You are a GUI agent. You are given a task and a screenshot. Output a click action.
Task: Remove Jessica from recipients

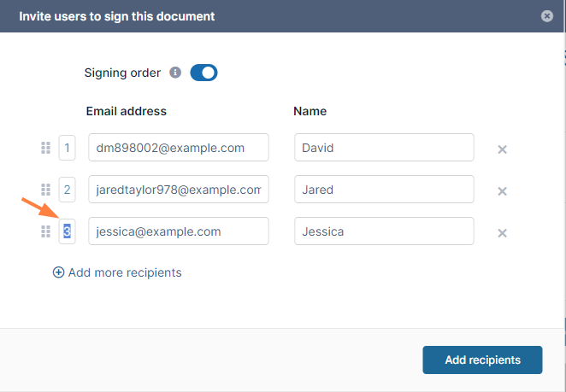(503, 233)
